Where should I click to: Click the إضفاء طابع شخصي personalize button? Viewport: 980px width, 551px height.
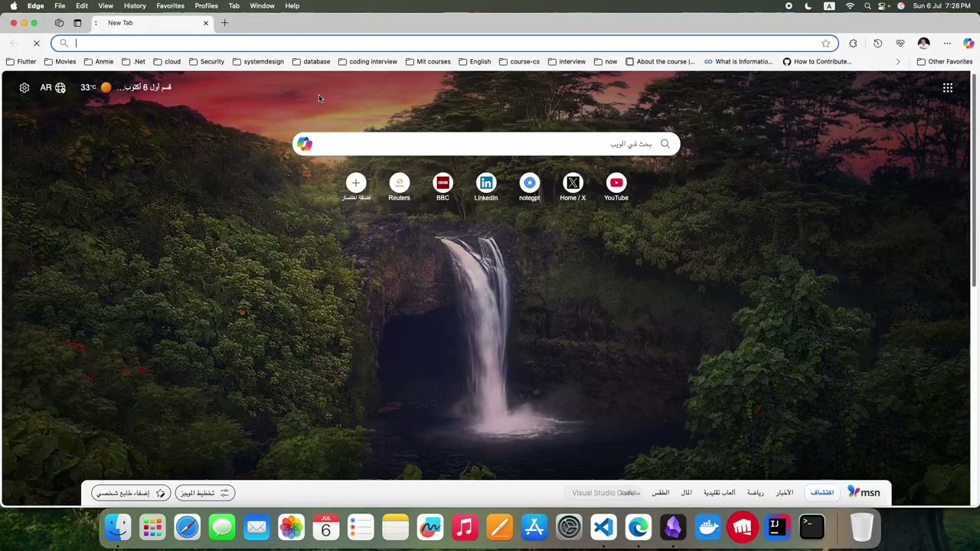131,493
